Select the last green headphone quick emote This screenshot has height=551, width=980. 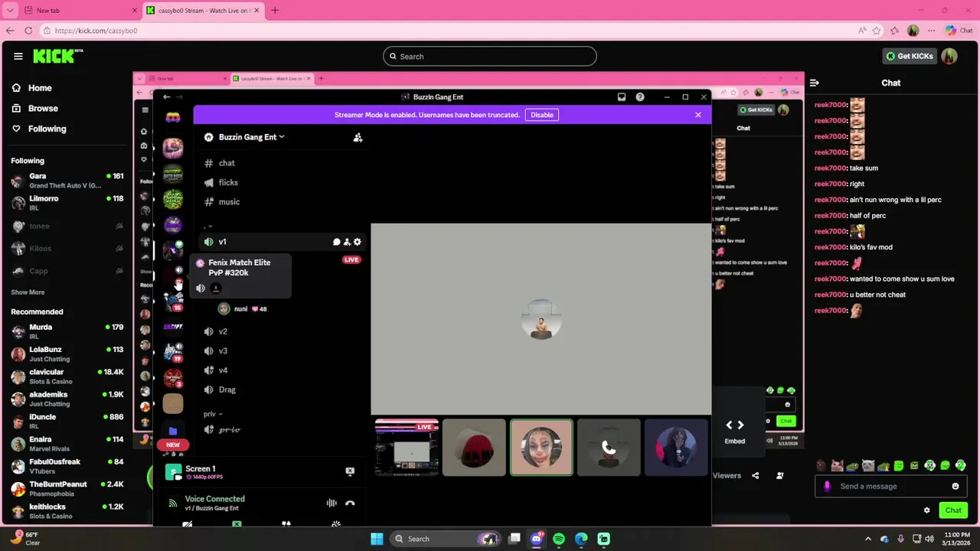(x=960, y=465)
